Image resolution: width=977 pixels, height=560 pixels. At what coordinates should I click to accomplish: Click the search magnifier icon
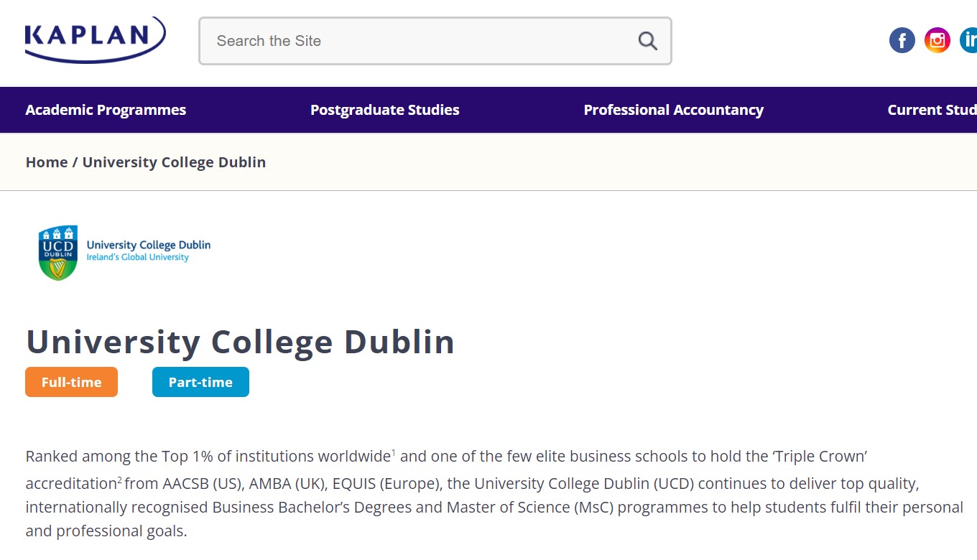[x=647, y=41]
